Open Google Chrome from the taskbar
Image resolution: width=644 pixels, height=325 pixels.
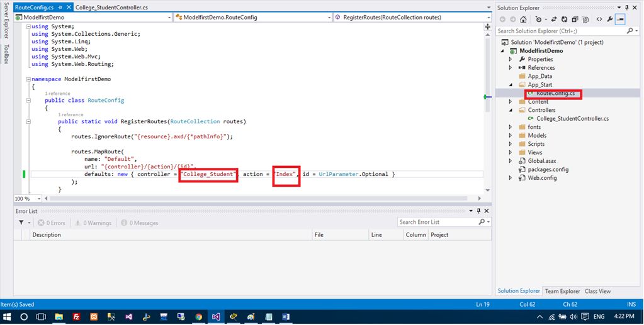(x=199, y=317)
